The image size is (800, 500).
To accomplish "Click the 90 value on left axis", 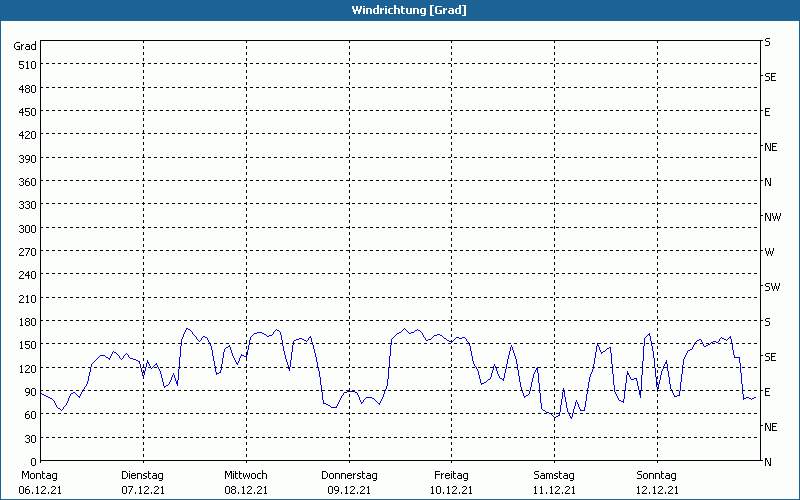I will click(31, 392).
